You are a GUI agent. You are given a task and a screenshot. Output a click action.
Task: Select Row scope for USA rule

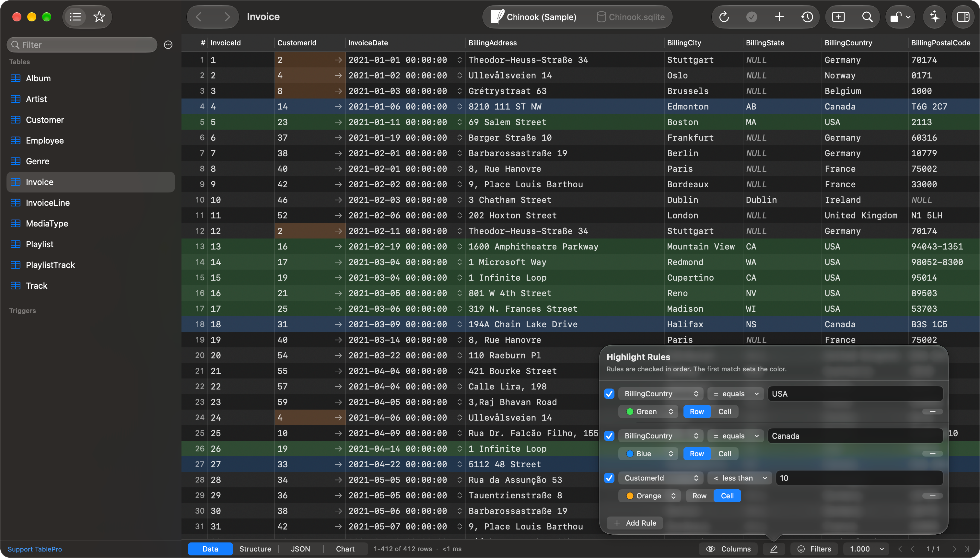click(697, 412)
